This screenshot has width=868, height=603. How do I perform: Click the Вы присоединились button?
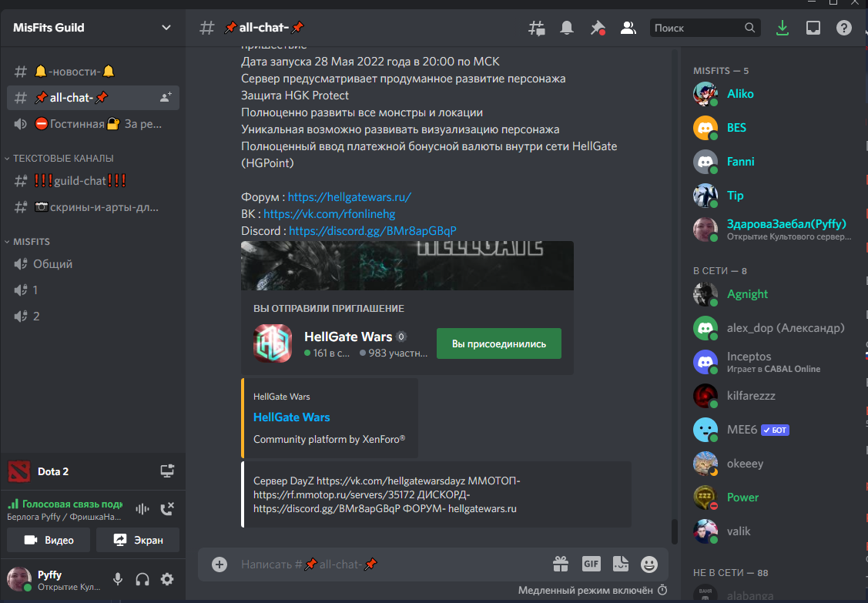pos(499,343)
